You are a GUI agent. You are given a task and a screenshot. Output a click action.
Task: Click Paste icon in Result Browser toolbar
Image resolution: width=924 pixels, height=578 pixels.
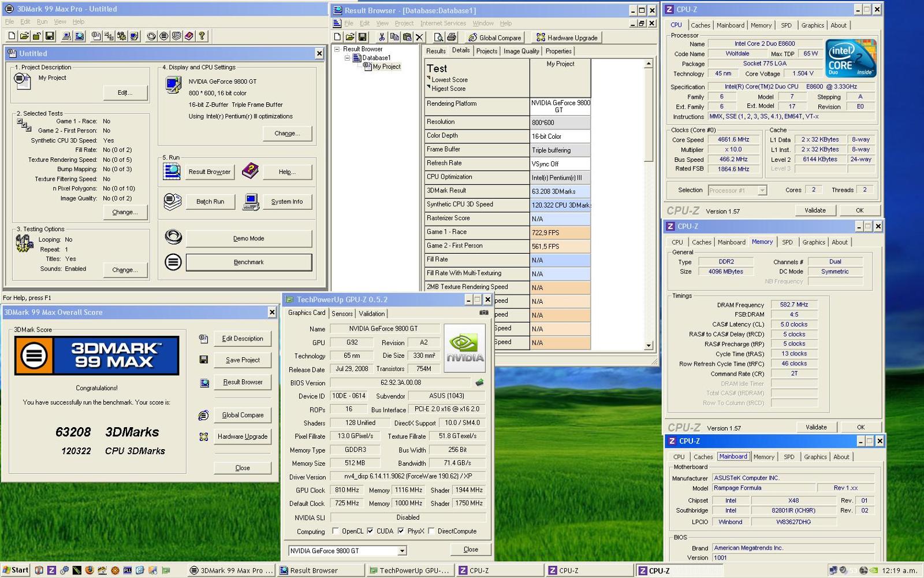(x=407, y=37)
